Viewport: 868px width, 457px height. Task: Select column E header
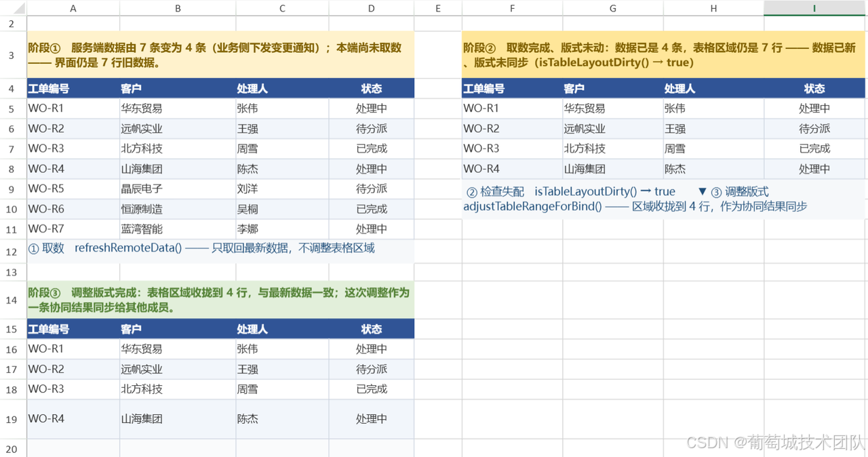[438, 8]
